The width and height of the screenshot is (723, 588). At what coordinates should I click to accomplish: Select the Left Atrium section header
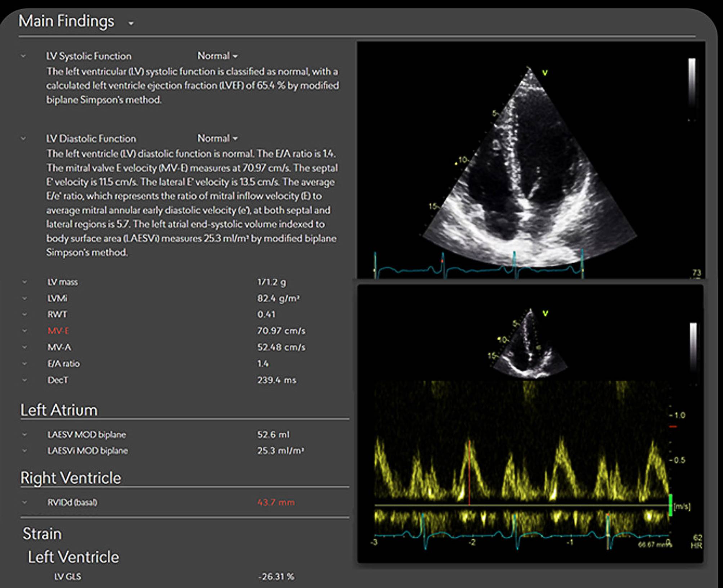point(59,409)
